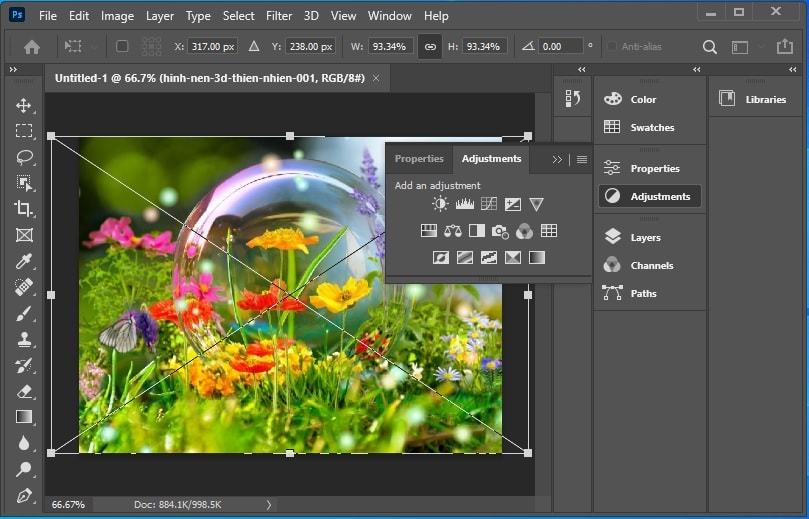This screenshot has width=809, height=519.
Task: Open the Search icon in options bar
Action: click(x=710, y=47)
